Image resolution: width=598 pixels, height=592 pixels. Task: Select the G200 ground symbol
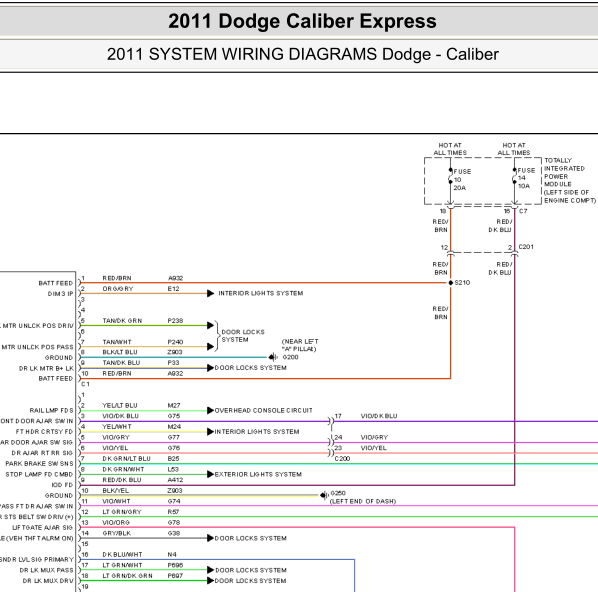coord(273,357)
